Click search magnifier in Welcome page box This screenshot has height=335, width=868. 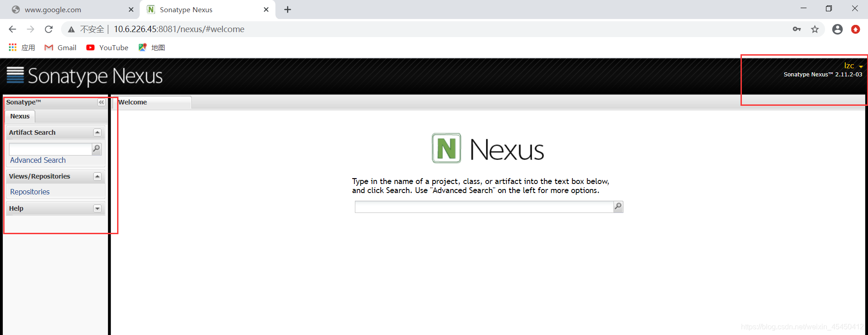click(x=618, y=207)
